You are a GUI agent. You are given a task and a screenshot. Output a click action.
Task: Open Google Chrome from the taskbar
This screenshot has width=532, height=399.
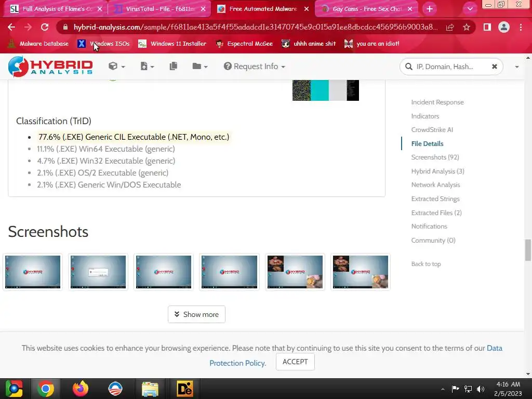pos(46,389)
